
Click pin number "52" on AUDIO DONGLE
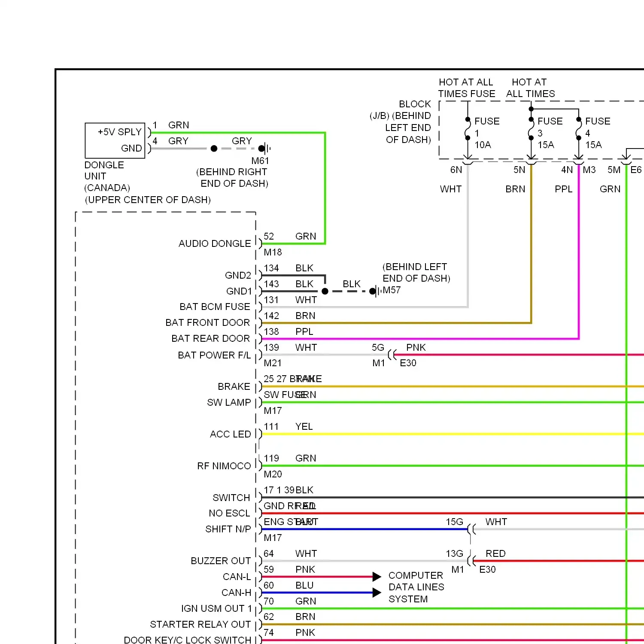coord(269,237)
